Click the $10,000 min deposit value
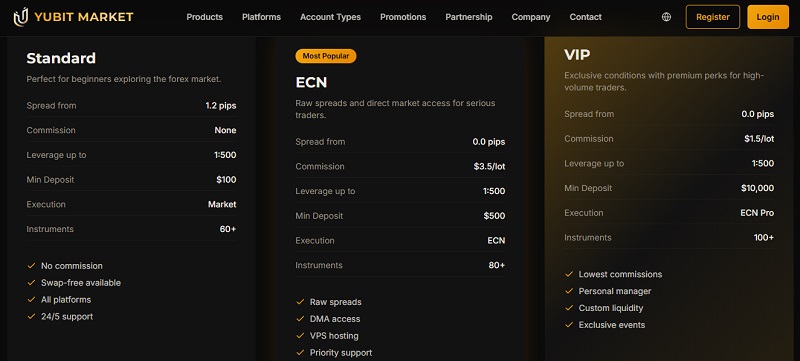 coord(758,188)
